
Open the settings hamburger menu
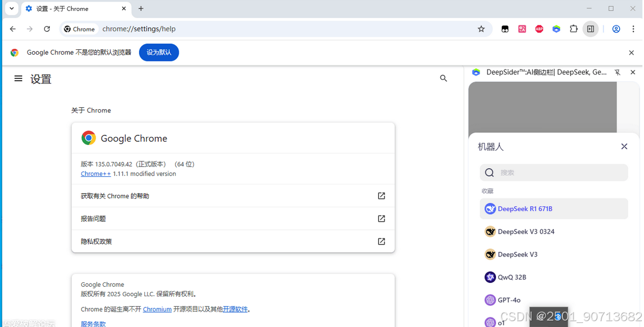point(19,79)
